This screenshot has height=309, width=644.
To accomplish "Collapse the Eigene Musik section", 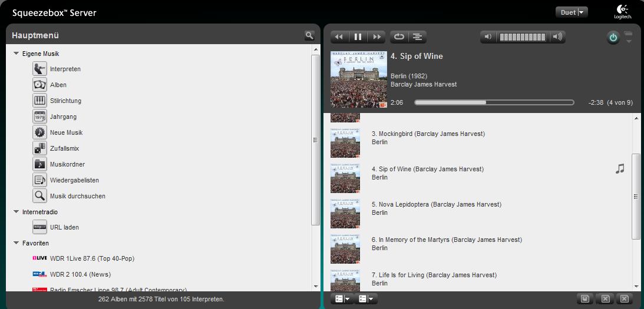I will click(16, 54).
